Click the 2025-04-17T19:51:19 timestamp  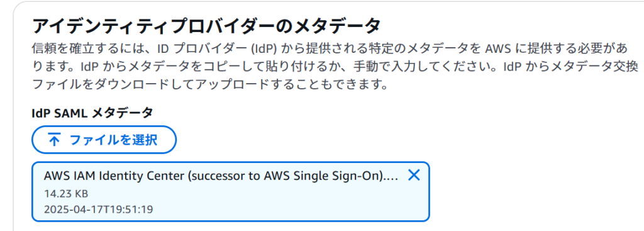[98, 210]
